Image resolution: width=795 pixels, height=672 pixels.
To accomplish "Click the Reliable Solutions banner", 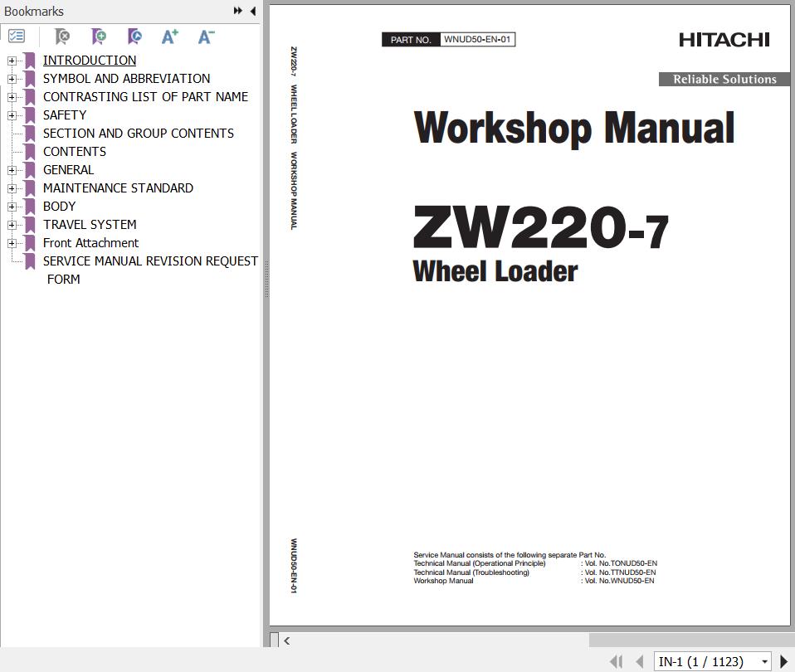I will [724, 79].
